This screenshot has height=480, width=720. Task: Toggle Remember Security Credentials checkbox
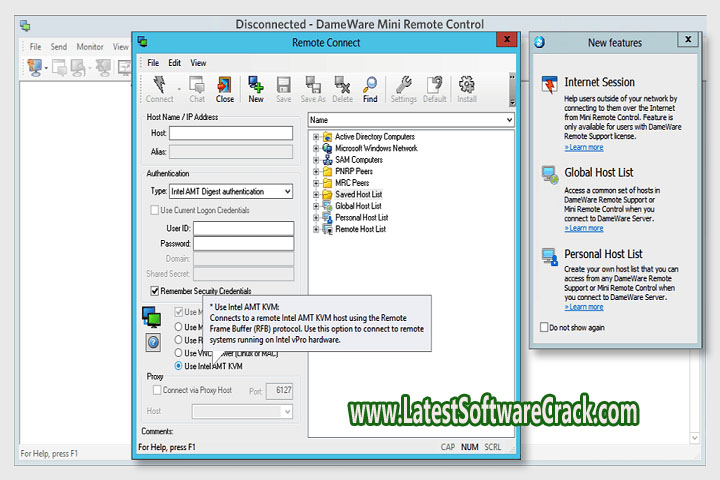[155, 291]
